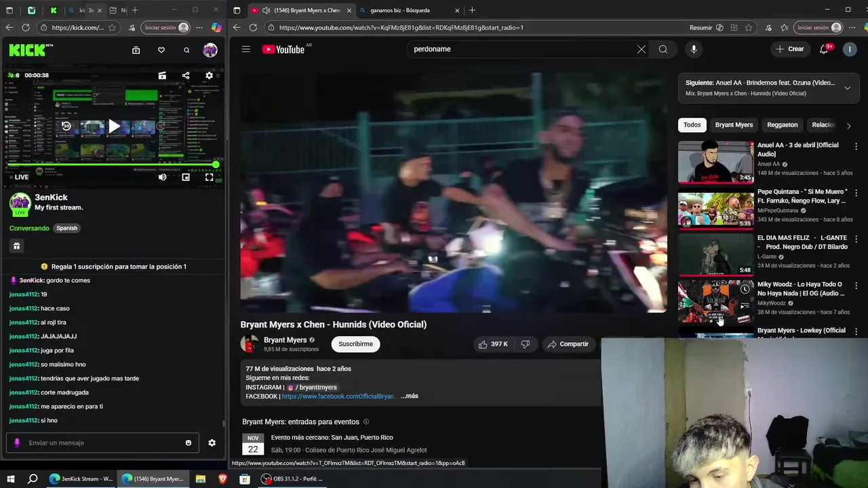The height and width of the screenshot is (488, 868).
Task: Open the YouTube account avatar menu
Action: 850,49
